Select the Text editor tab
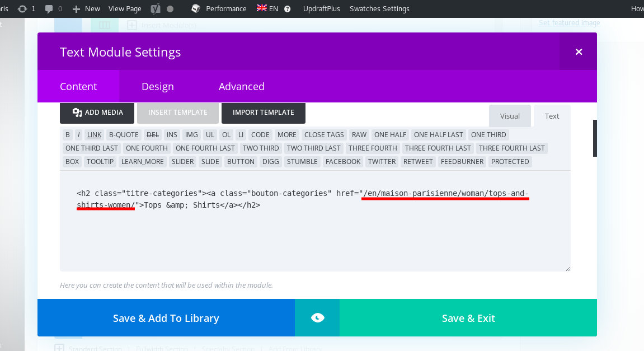 point(552,116)
